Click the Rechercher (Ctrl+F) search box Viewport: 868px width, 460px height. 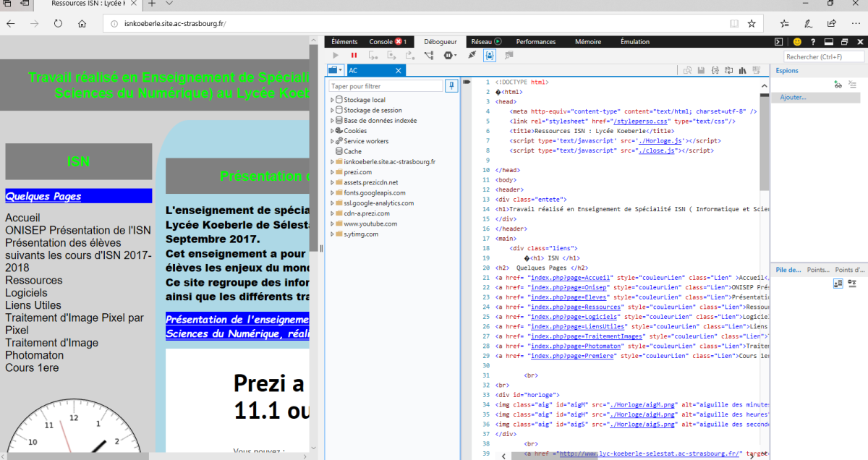tap(824, 56)
